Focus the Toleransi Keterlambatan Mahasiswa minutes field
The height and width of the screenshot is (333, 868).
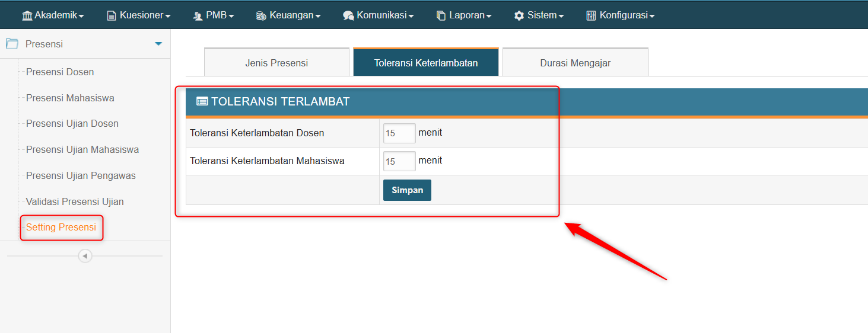coord(399,161)
